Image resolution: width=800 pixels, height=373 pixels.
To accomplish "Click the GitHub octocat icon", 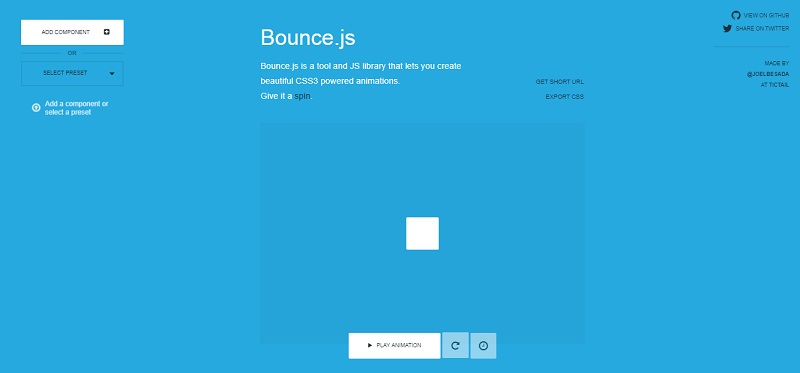I will (x=736, y=15).
